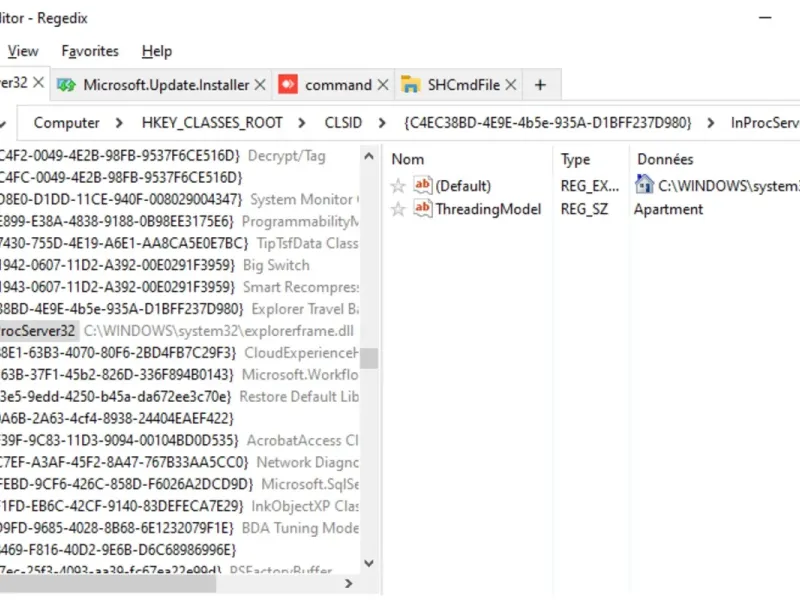Open the View menu
The image size is (800, 600).
tap(23, 51)
